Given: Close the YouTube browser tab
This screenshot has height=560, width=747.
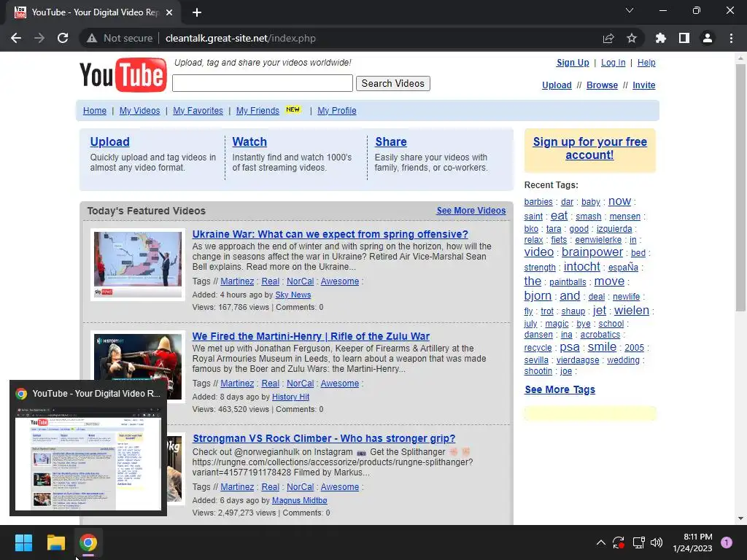Looking at the screenshot, I should click(x=169, y=12).
